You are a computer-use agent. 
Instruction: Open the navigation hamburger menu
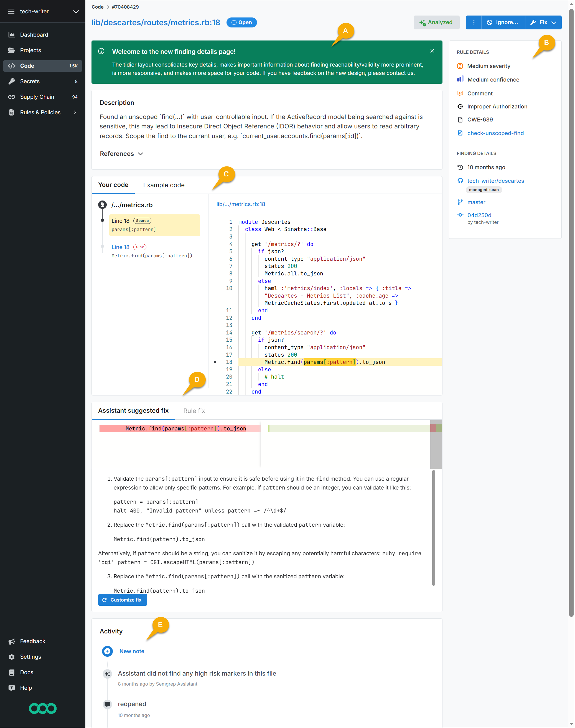11,11
